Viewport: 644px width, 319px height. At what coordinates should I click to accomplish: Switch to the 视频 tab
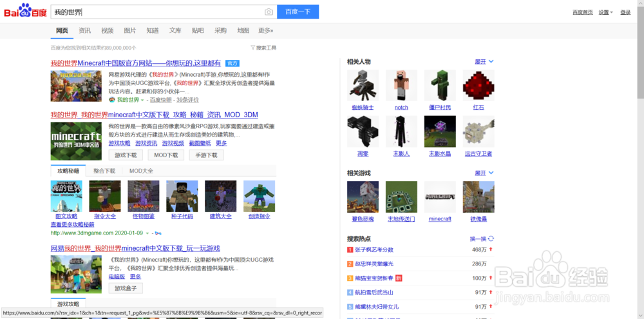(x=107, y=30)
